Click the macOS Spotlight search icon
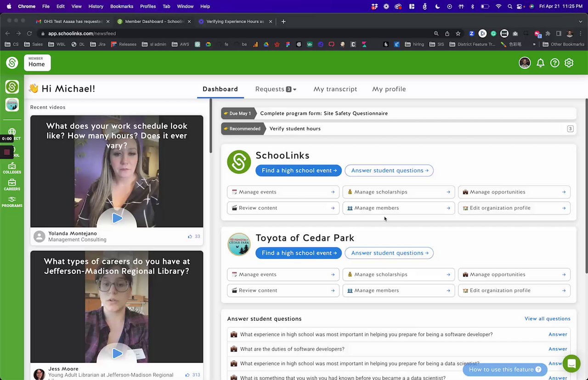 point(510,6)
